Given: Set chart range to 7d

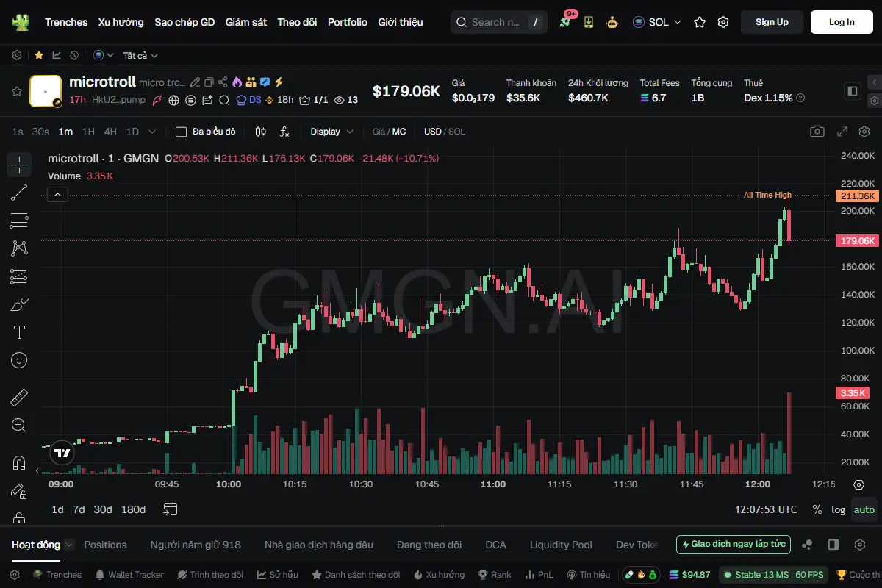Looking at the screenshot, I should click(79, 509).
